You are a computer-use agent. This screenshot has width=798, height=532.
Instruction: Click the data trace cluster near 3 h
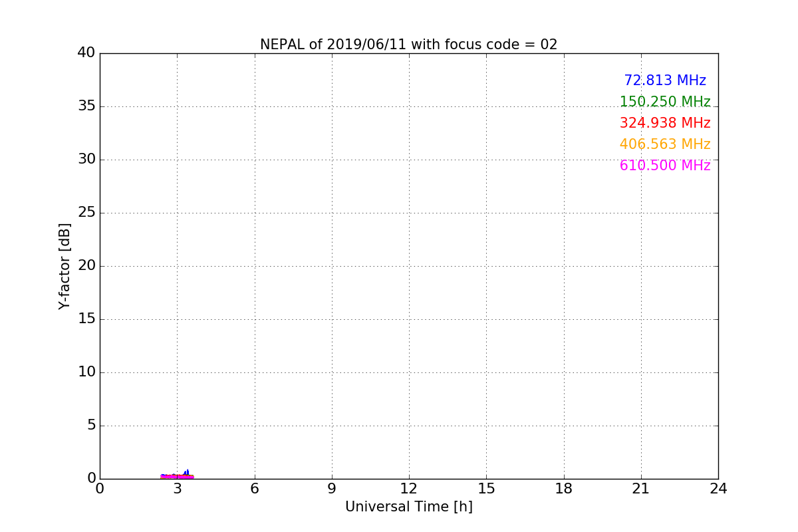pyautogui.click(x=177, y=475)
